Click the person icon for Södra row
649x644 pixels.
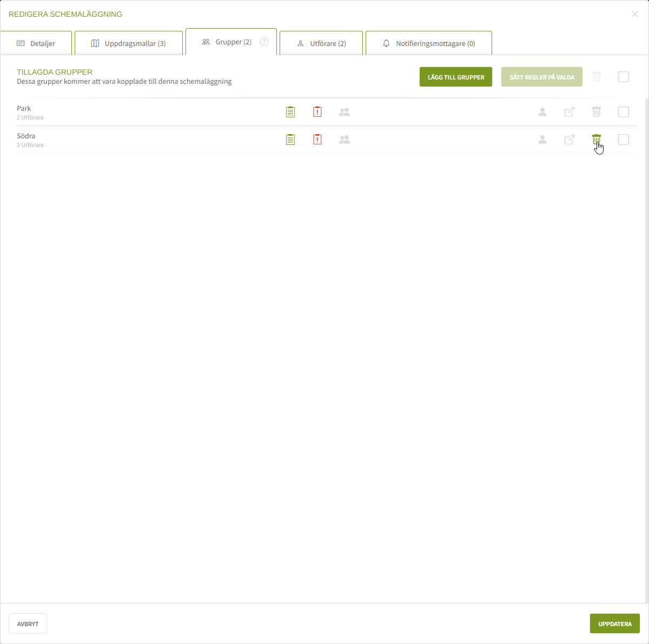pyautogui.click(x=542, y=140)
